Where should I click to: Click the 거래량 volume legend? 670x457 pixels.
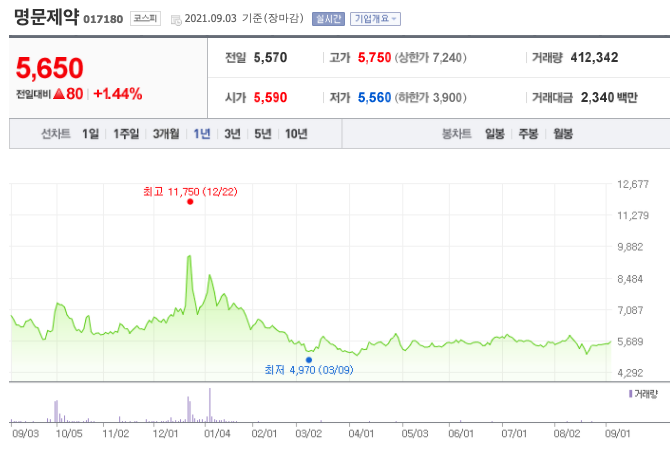coord(643,394)
